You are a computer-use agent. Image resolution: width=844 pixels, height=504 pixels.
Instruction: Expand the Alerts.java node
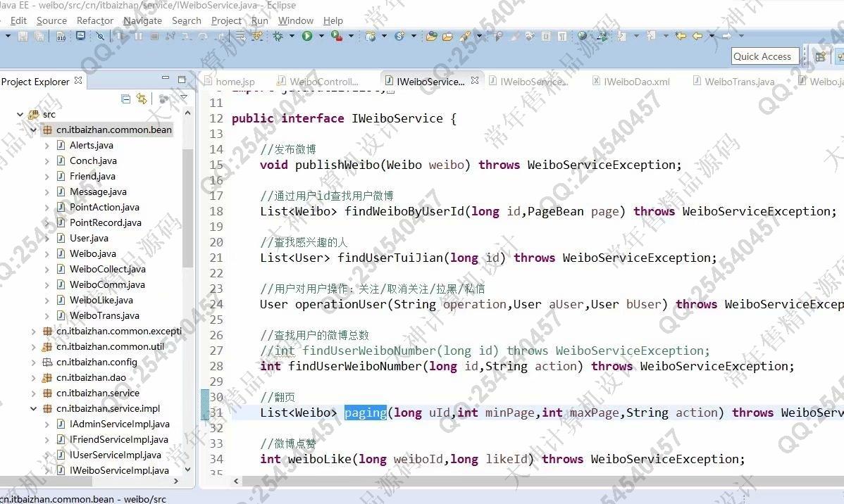pos(46,145)
